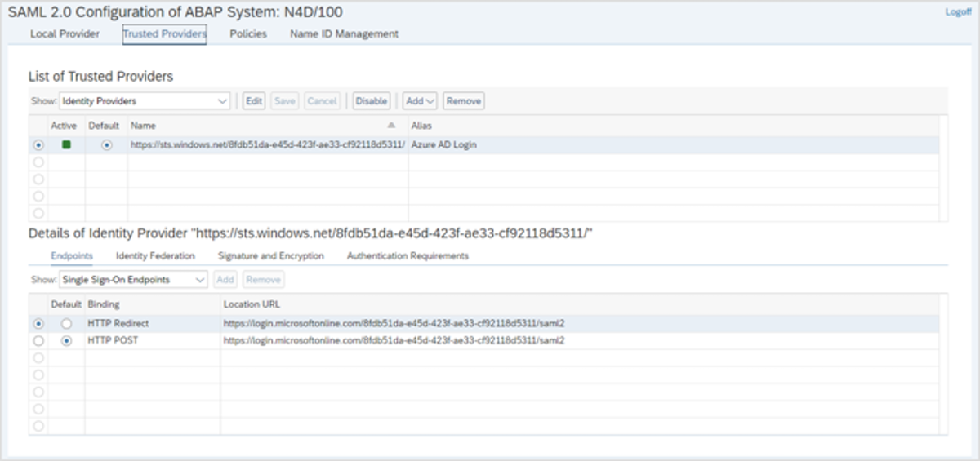Click the Edit button

click(x=254, y=101)
